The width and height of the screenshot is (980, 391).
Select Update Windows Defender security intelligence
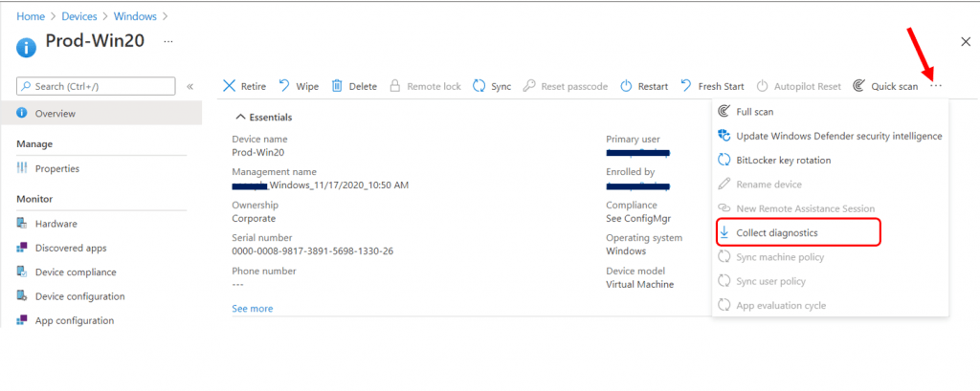click(830, 136)
